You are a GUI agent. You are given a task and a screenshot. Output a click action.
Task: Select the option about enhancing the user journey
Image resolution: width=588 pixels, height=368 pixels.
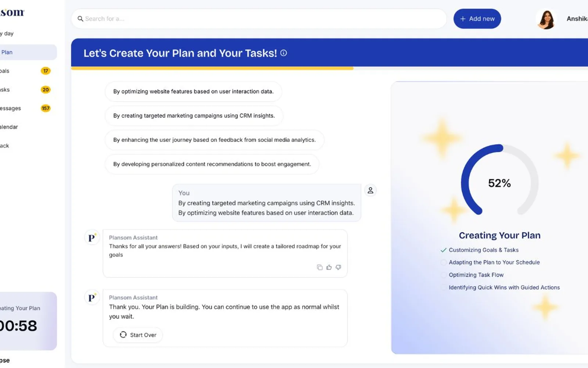tap(214, 140)
